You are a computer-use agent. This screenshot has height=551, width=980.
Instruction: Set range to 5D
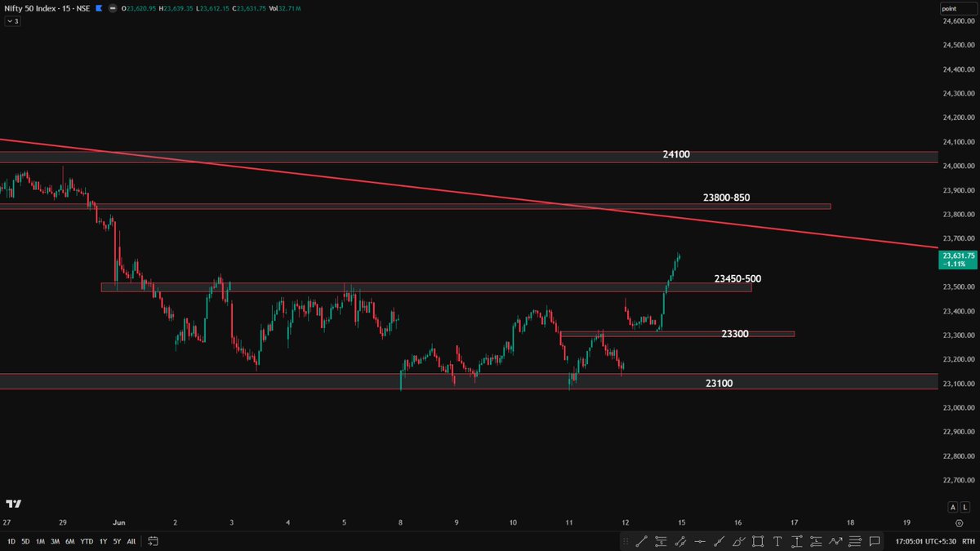(x=26, y=541)
